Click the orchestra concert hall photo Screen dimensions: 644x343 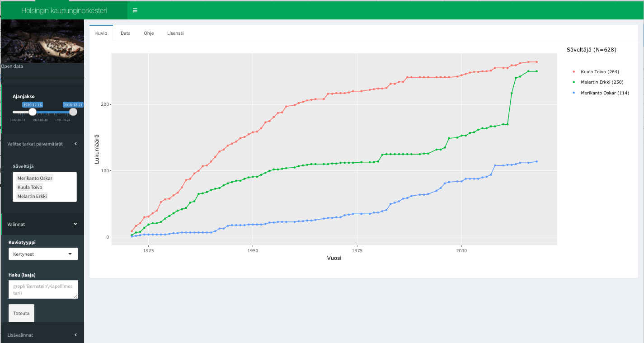[x=42, y=41]
